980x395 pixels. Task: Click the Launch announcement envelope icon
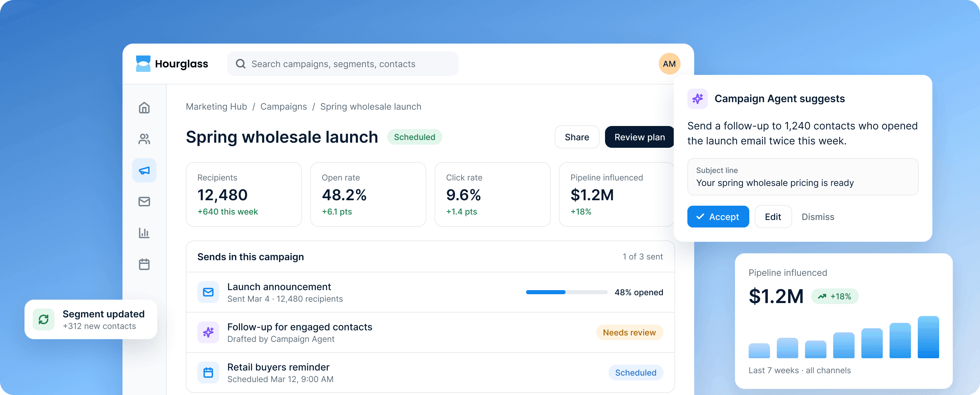click(208, 292)
